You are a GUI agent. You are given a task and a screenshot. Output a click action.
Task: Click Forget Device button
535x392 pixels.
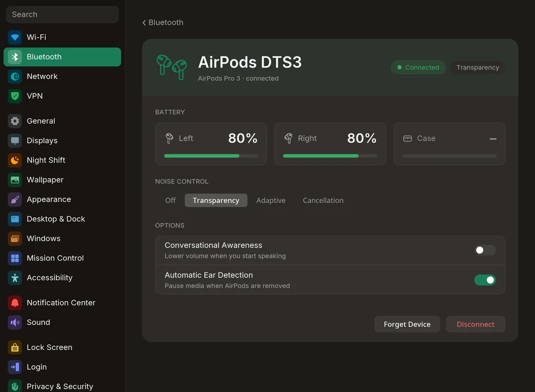(x=407, y=324)
